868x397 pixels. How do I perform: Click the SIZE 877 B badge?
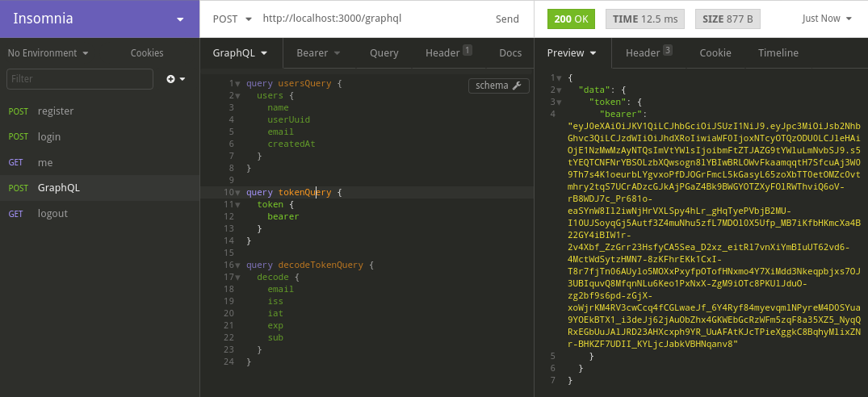728,19
